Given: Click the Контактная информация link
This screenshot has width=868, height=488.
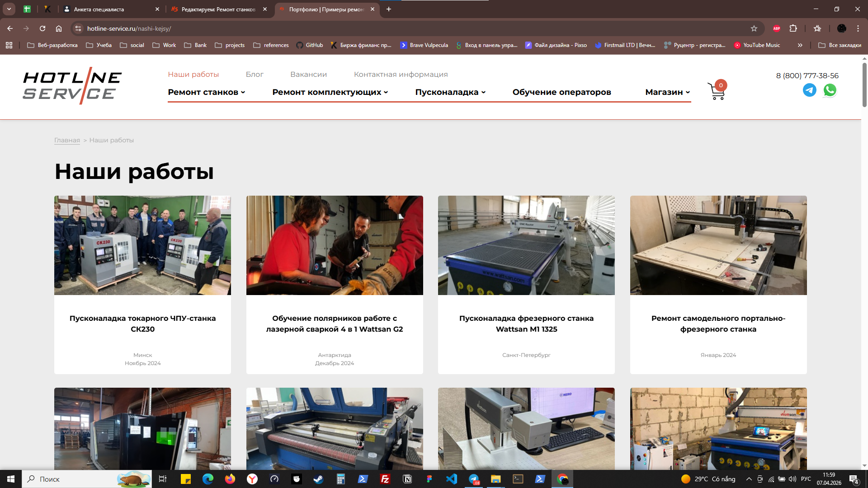Looking at the screenshot, I should (x=401, y=75).
